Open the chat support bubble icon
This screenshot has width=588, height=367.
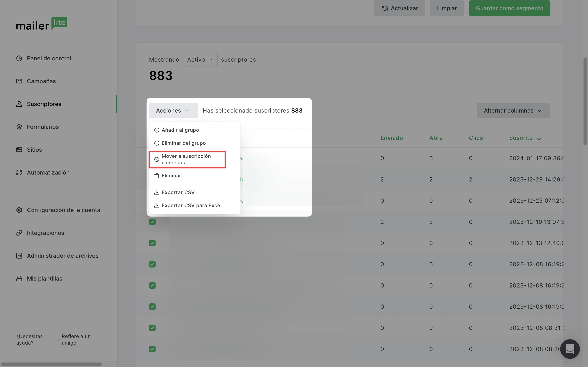coord(570,349)
